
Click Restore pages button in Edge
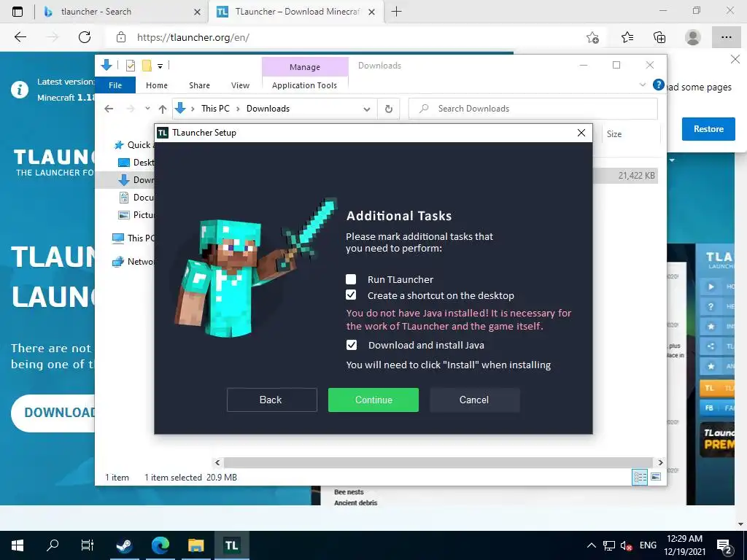click(708, 129)
